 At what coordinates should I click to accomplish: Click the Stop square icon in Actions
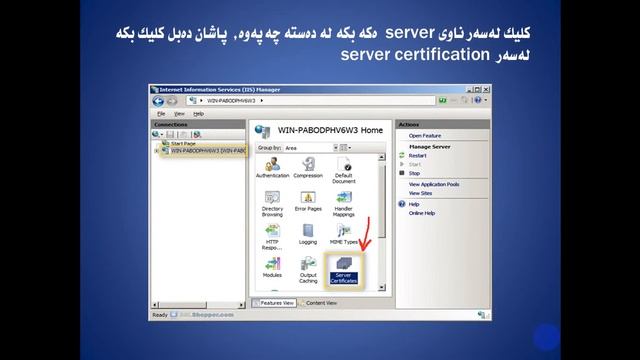tap(402, 173)
